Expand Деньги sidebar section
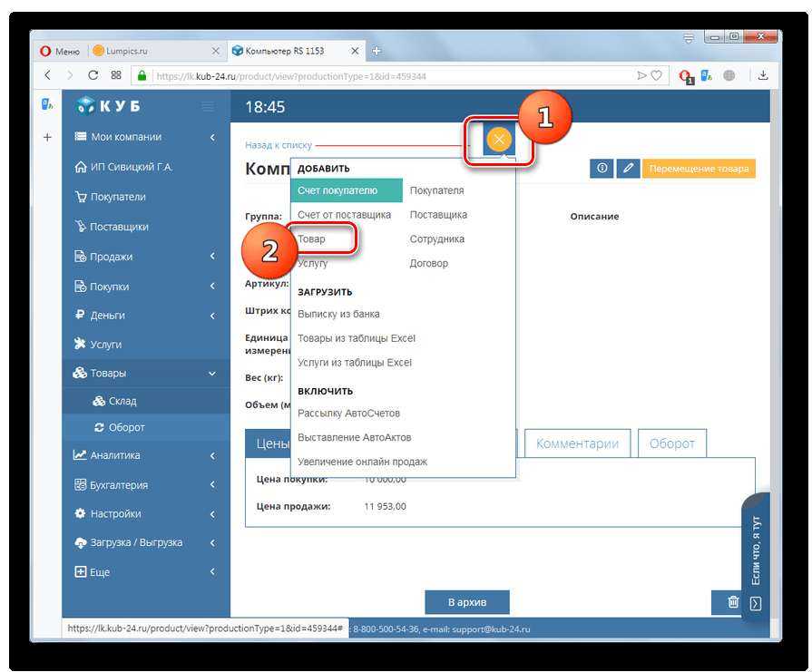Viewport: 812px width, 672px height. click(212, 316)
